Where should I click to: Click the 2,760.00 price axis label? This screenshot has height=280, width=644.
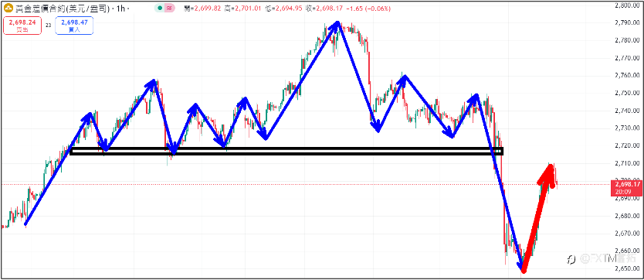point(627,76)
